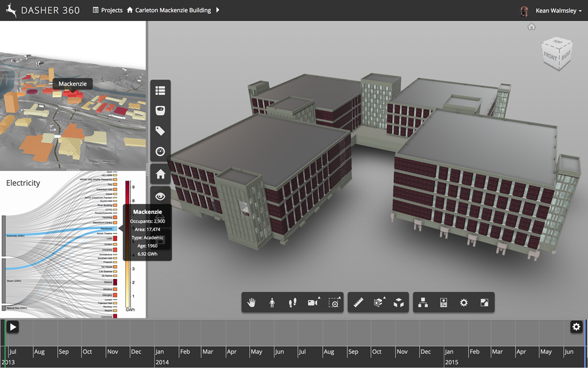
Task: Click the Steacie dark red swatch
Action: coord(115,282)
